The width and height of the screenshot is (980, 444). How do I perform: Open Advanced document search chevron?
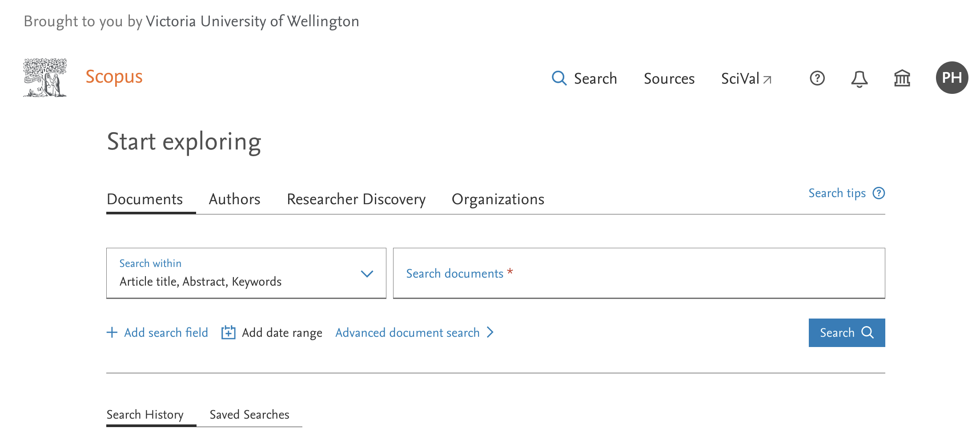[490, 332]
